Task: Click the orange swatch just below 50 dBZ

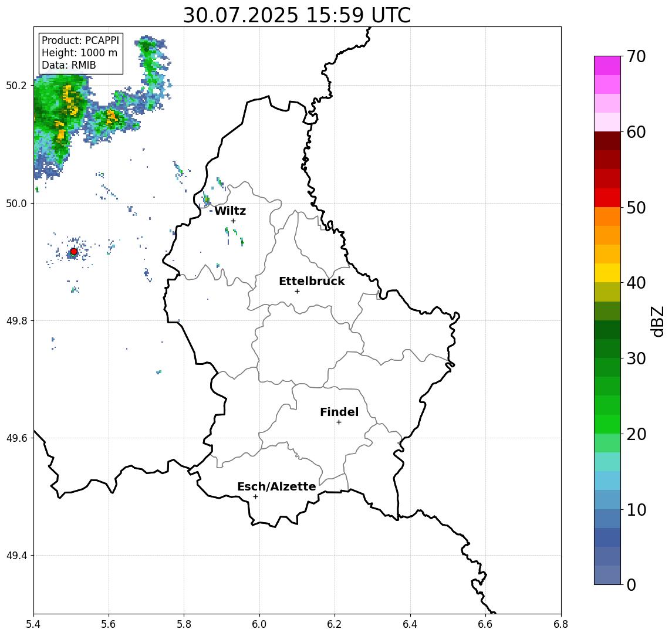Action: coord(607,216)
